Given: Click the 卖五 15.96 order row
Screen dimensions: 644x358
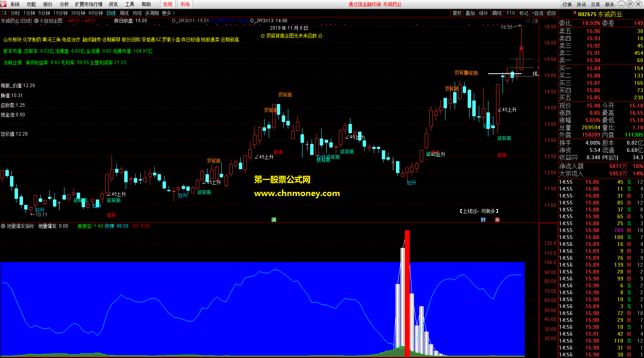Looking at the screenshot, I should [x=601, y=31].
